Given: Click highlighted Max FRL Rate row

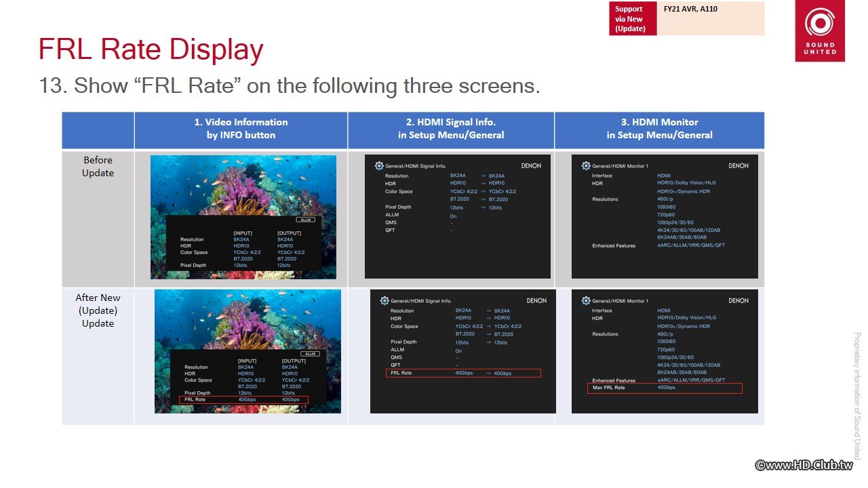Looking at the screenshot, I should click(x=665, y=388).
